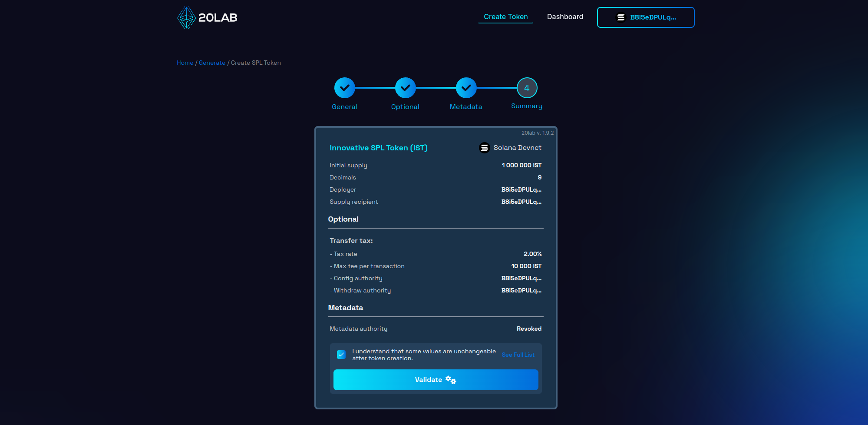868x425 pixels.
Task: Click the Optional section heading
Action: [x=343, y=219]
